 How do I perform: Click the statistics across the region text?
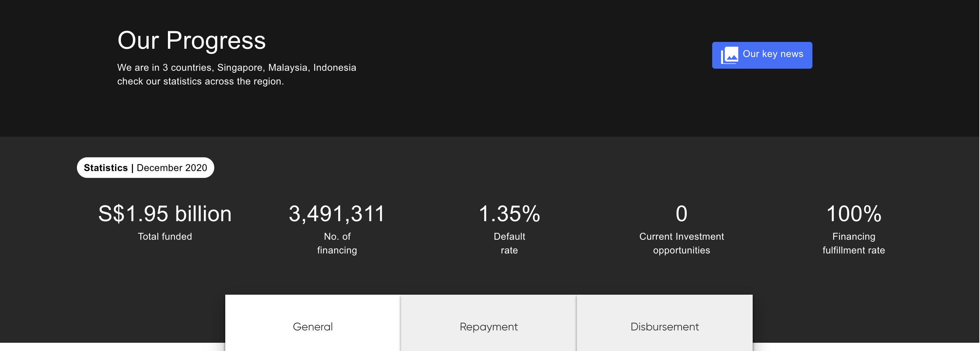[200, 81]
